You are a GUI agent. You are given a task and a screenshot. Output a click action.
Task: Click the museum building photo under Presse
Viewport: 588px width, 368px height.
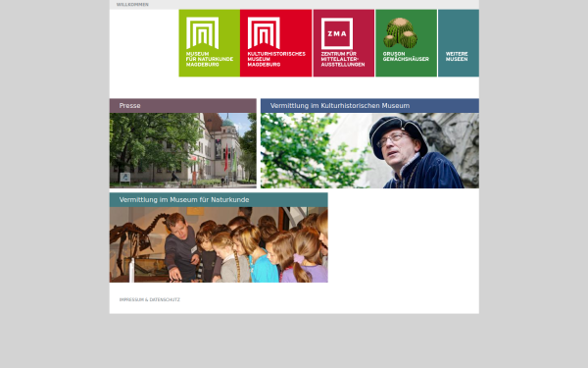click(x=183, y=150)
